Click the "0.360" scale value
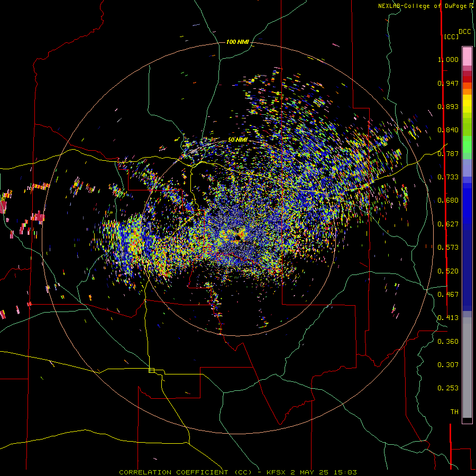The width and height of the screenshot is (476, 476). [x=448, y=342]
